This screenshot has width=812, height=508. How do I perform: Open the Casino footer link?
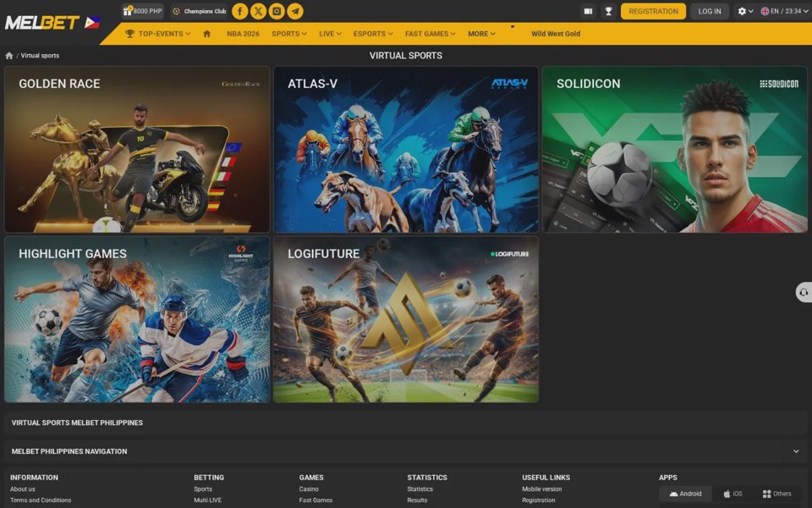[x=309, y=489]
